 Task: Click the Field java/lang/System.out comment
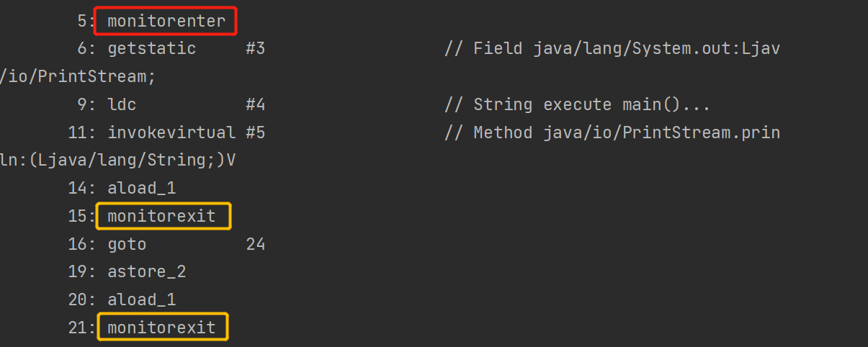pos(612,49)
